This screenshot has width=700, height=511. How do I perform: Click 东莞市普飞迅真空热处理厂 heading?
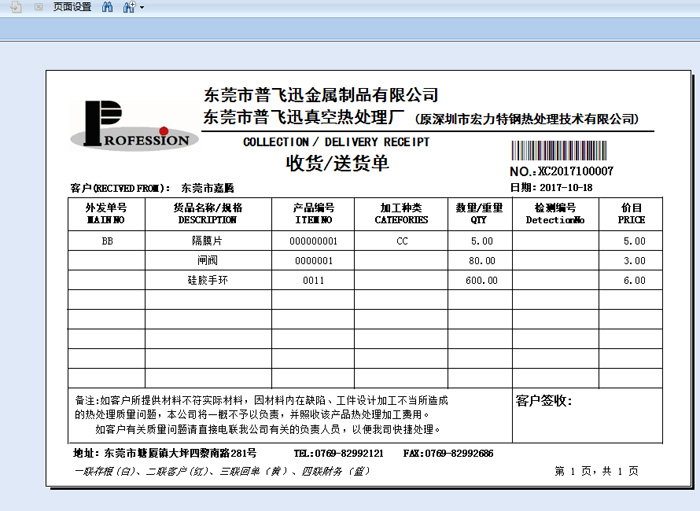304,117
